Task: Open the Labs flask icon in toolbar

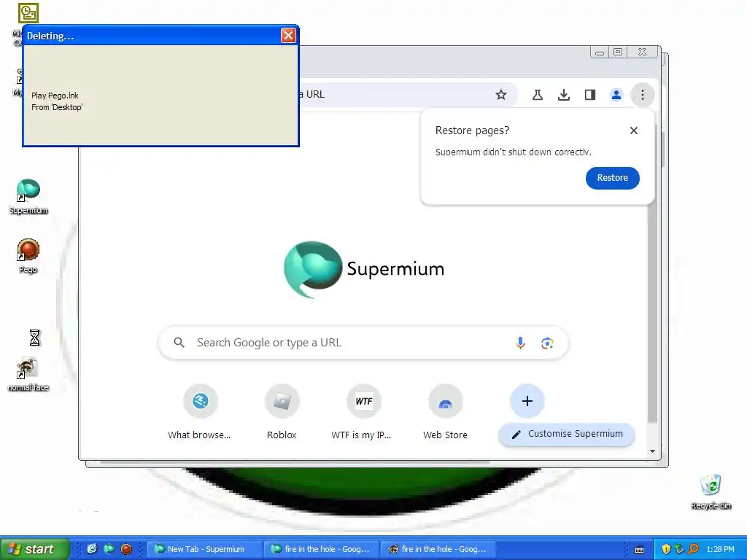Action: point(538,95)
